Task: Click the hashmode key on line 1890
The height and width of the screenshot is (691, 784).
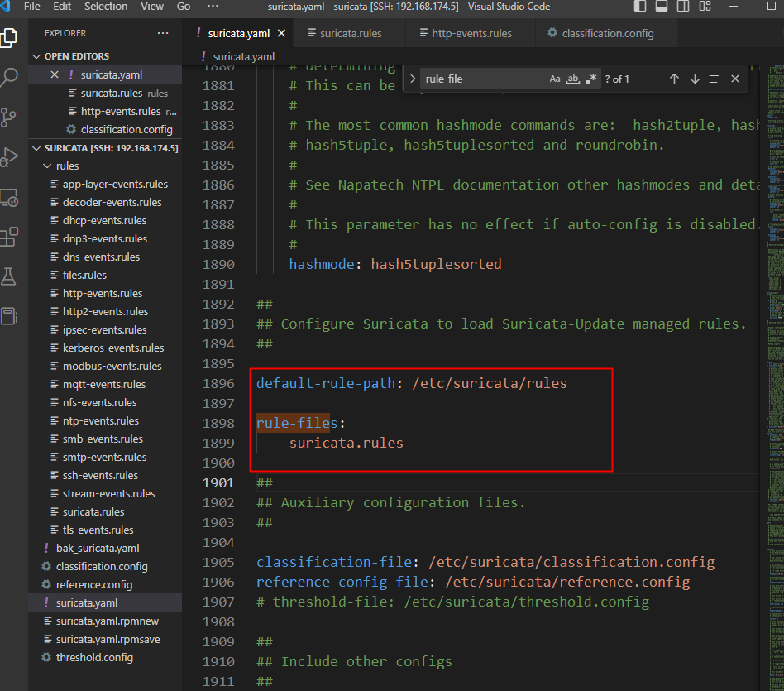Action: click(322, 264)
